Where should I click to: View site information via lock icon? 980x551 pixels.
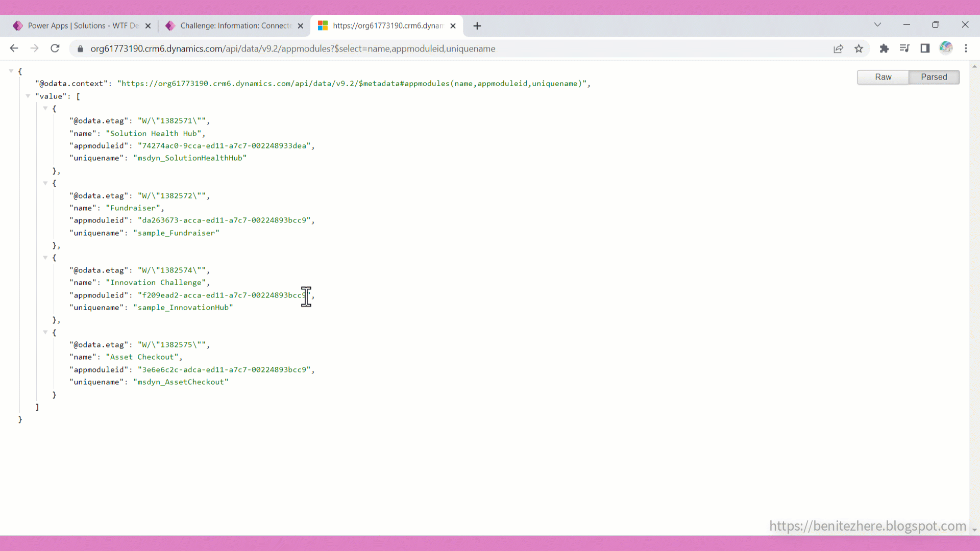click(x=80, y=49)
